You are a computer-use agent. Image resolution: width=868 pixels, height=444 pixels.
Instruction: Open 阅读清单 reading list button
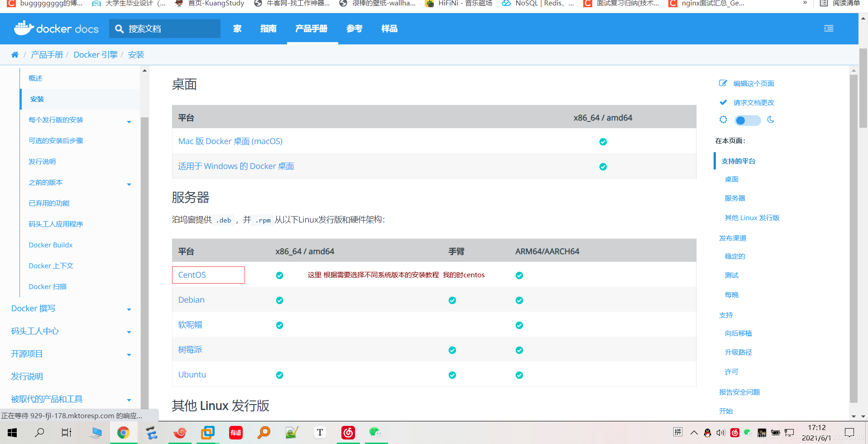[x=841, y=3]
